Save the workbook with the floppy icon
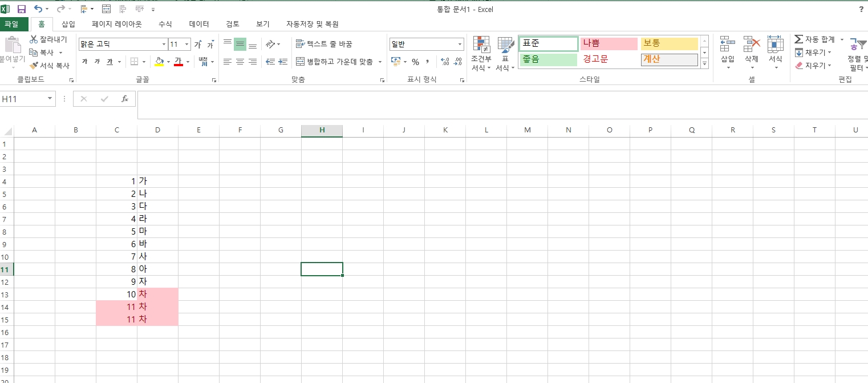This screenshot has width=868, height=383. coord(22,9)
